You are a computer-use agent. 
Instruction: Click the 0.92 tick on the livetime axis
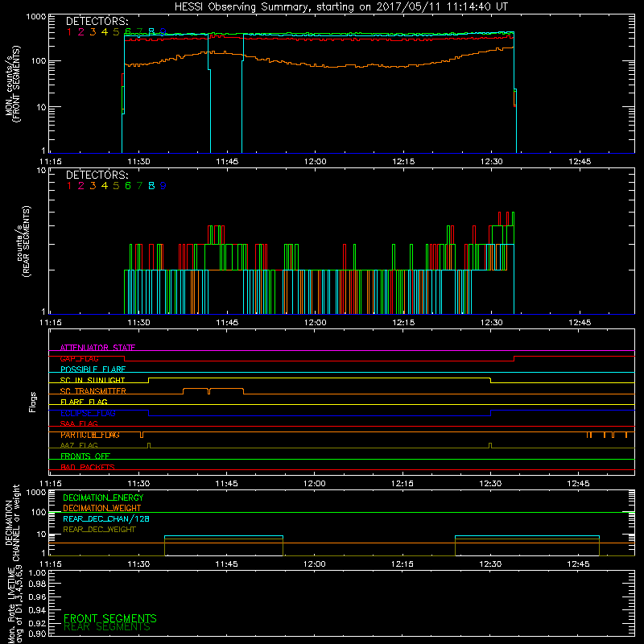pos(37,622)
